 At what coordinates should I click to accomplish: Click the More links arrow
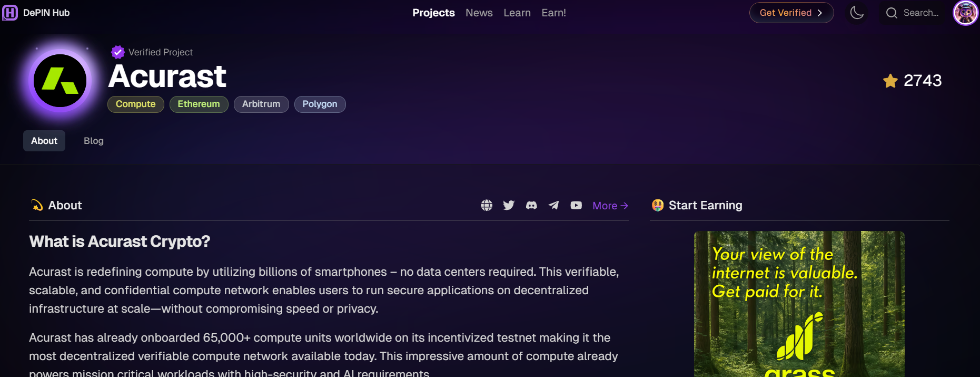point(610,206)
